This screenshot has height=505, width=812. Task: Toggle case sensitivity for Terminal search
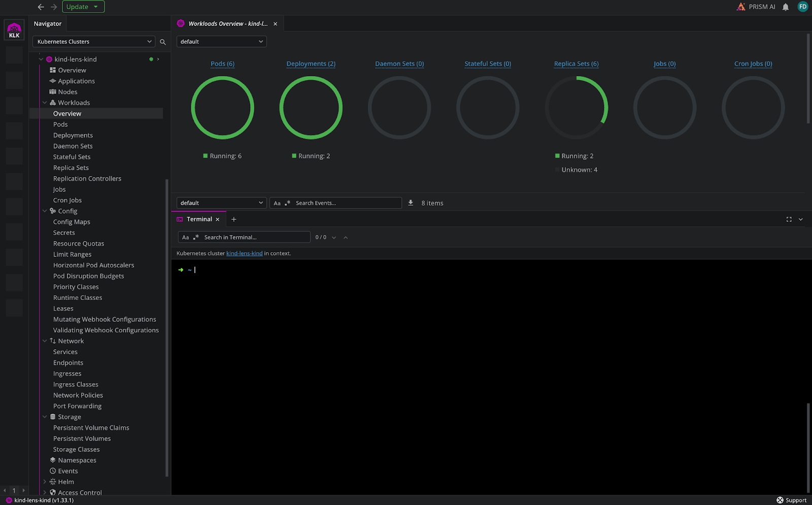(x=185, y=237)
